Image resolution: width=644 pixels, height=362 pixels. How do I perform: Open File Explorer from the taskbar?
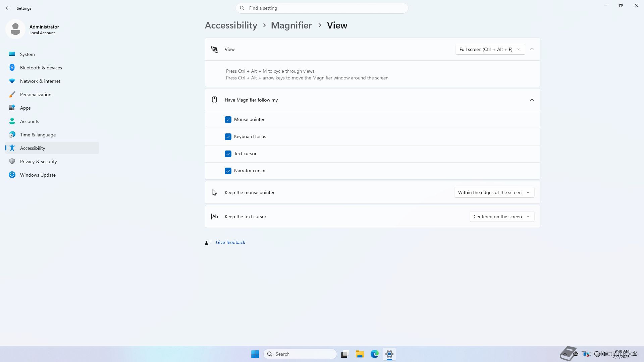click(360, 354)
